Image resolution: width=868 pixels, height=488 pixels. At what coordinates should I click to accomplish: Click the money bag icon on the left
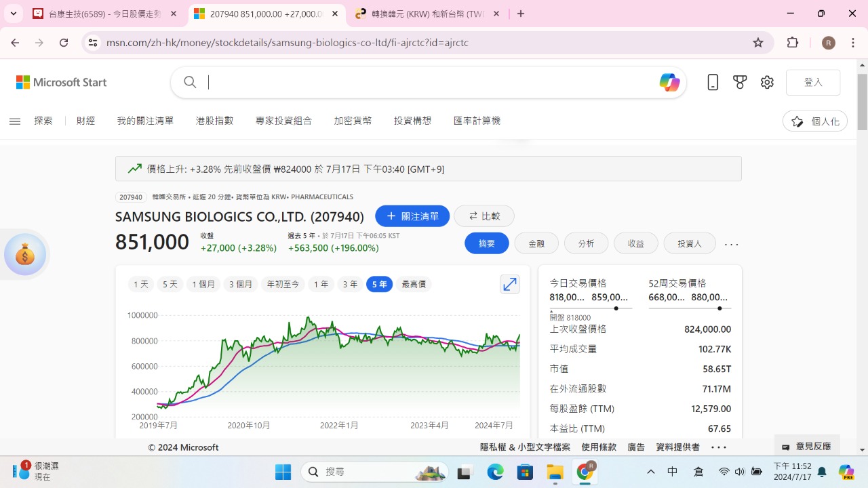(x=25, y=254)
